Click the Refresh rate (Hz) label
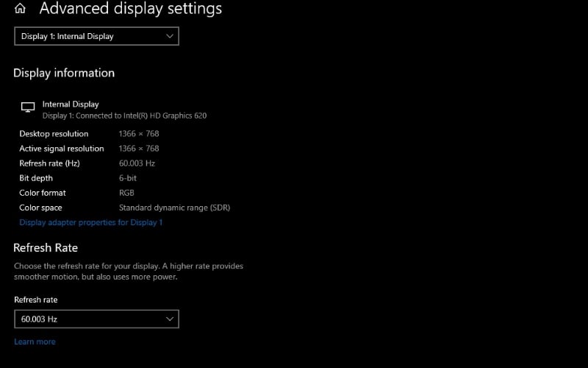Image resolution: width=588 pixels, height=368 pixels. pos(50,163)
